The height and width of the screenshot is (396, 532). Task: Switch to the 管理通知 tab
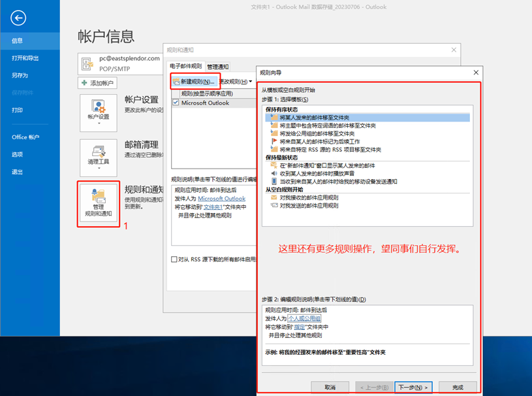(x=218, y=67)
